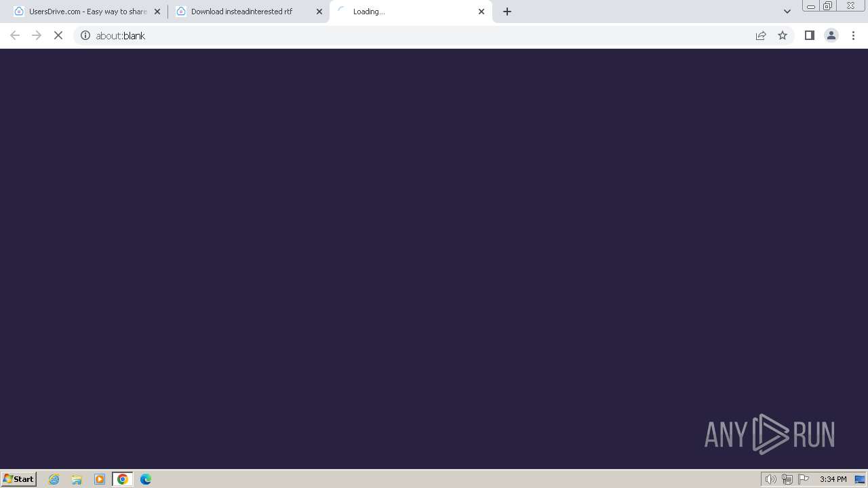Open the Windows Start menu
The width and height of the screenshot is (868, 488).
pos(19,479)
